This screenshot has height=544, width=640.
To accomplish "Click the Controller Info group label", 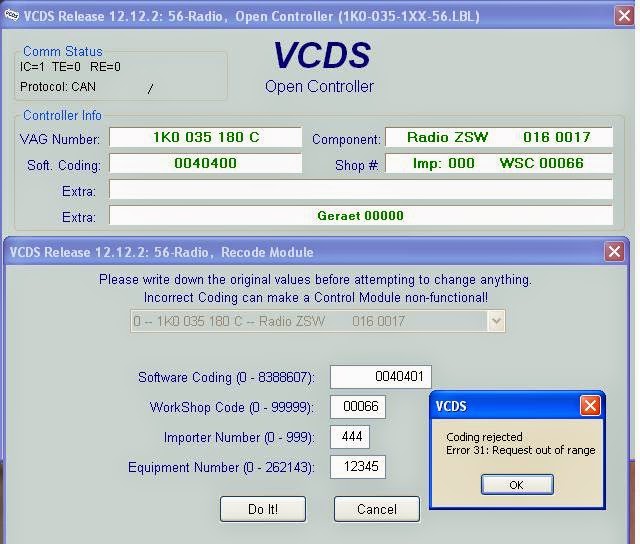I will [x=62, y=115].
